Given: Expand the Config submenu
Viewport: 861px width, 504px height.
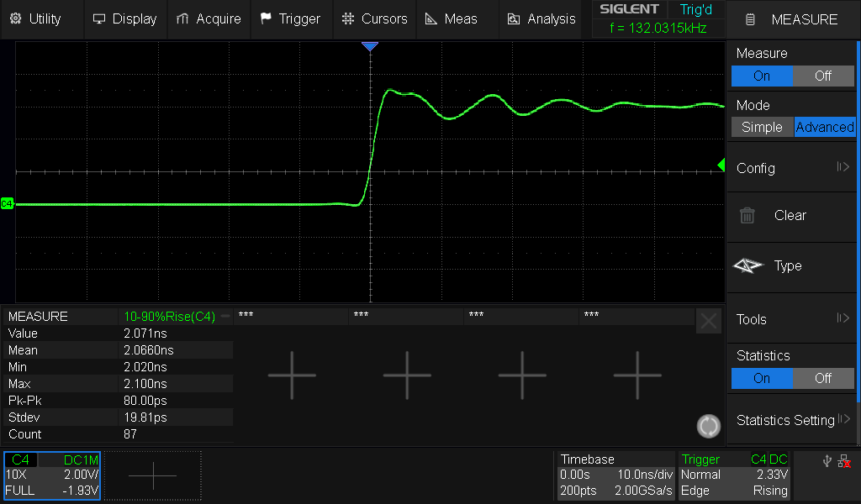Looking at the screenshot, I should [x=792, y=168].
